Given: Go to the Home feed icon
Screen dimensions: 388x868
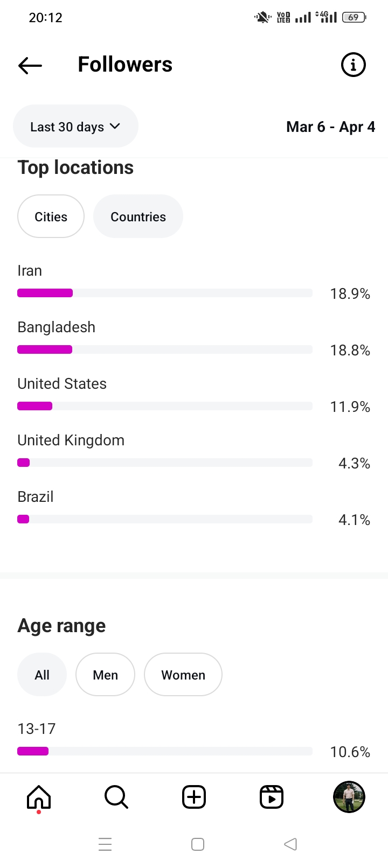Looking at the screenshot, I should pos(39,797).
